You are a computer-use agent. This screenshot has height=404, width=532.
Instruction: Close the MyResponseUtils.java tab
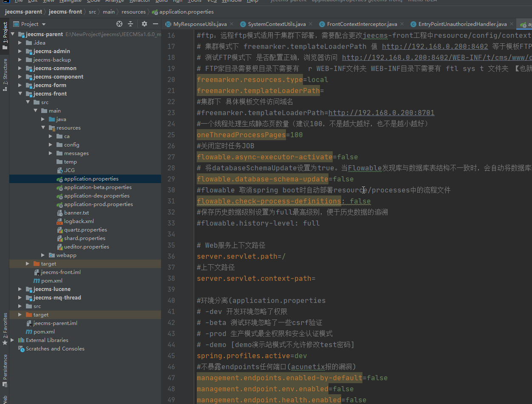tap(232, 24)
